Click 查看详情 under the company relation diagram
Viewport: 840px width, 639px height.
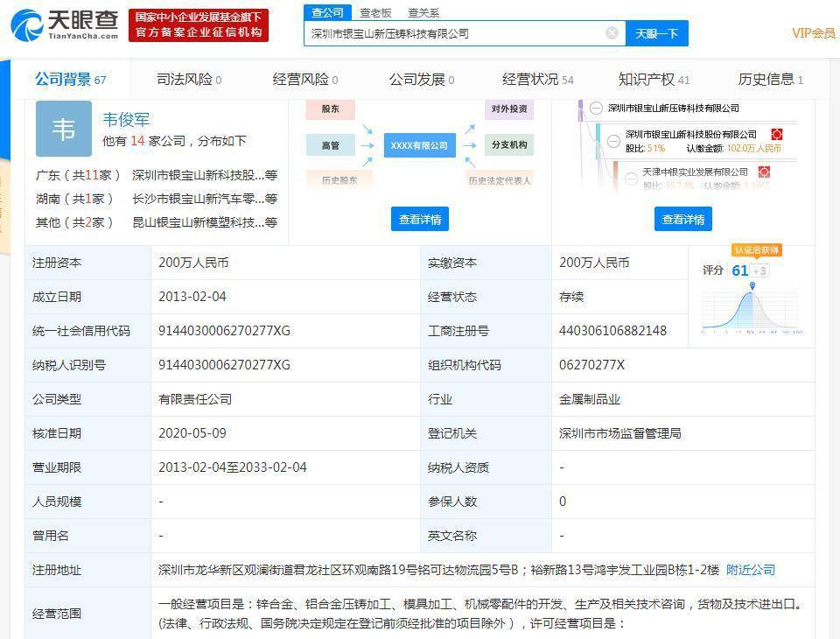tap(419, 219)
